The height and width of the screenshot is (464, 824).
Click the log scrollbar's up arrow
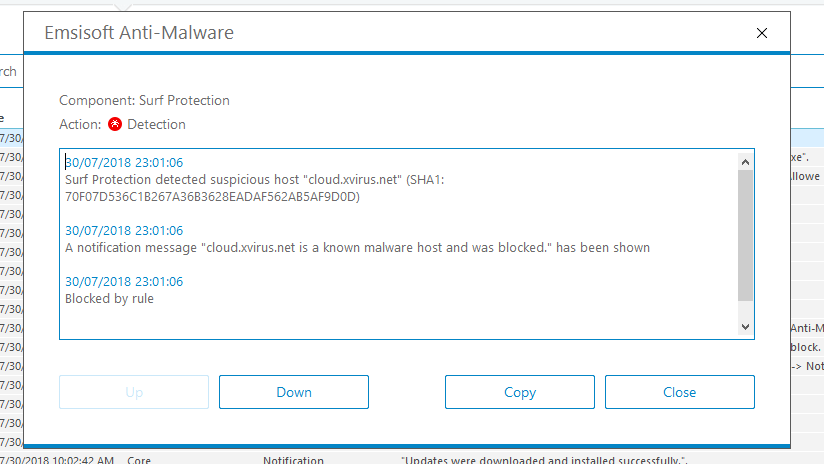[x=745, y=161]
